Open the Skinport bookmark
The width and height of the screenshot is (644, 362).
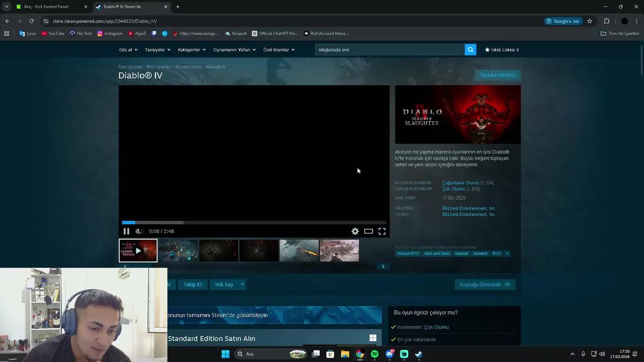tap(235, 34)
